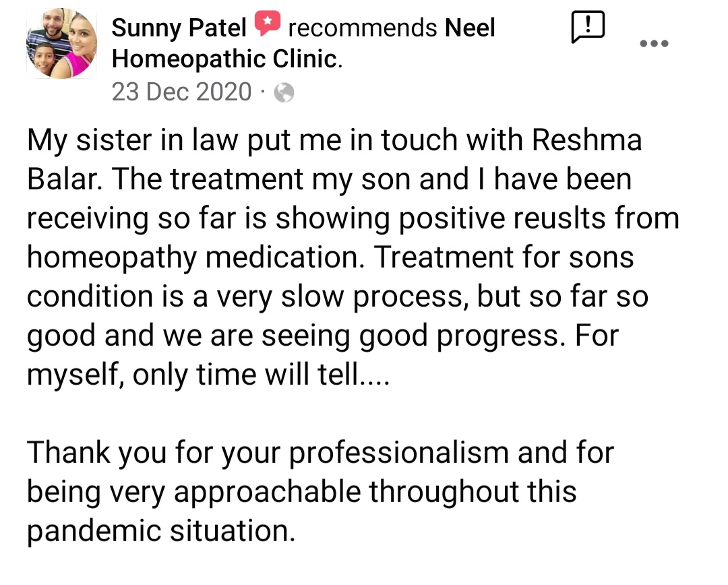
Task: Click the word "Neel" in clinic name
Action: pyautogui.click(x=471, y=28)
